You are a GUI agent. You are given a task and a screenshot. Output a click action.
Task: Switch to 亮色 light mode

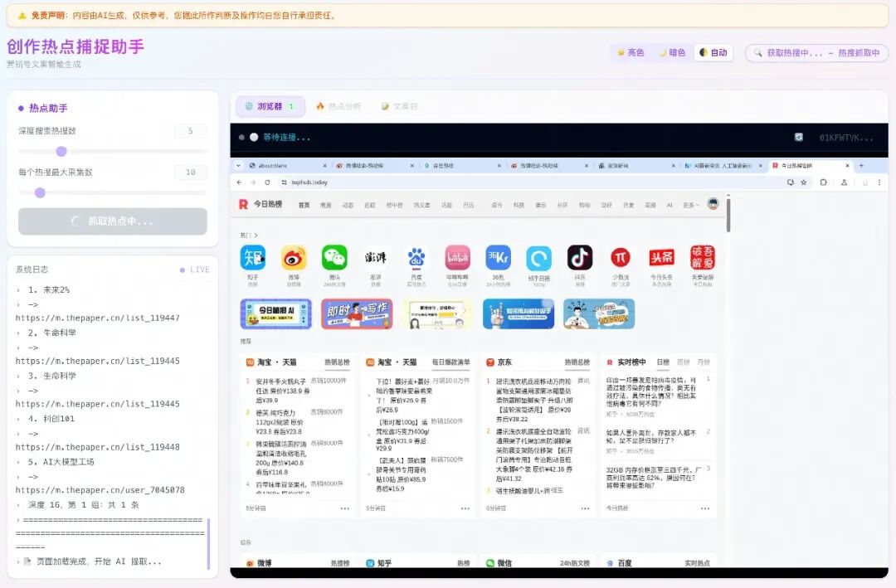(632, 51)
